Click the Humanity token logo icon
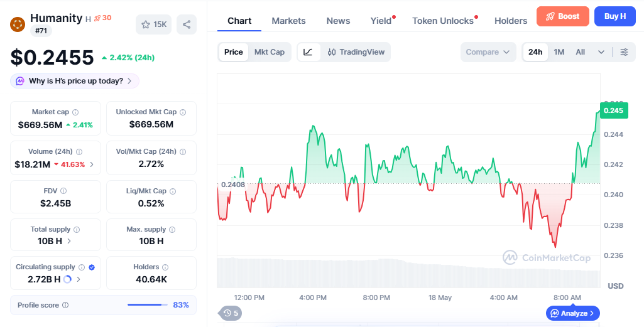Screen dimensions: 644x327 tap(17, 24)
